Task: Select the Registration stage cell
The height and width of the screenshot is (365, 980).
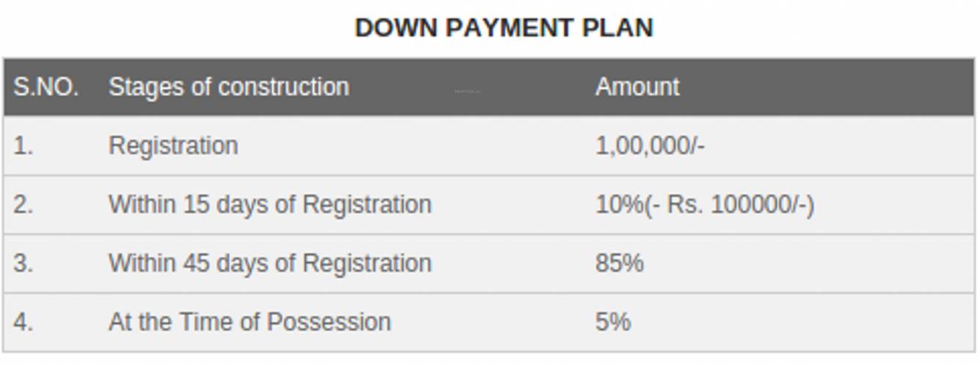Action: pyautogui.click(x=173, y=145)
